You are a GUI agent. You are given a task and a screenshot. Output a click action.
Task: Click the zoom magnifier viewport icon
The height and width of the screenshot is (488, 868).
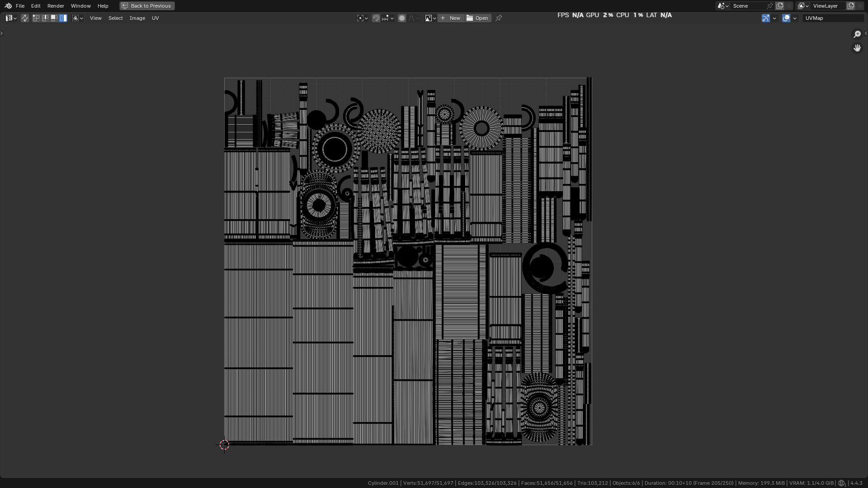857,34
